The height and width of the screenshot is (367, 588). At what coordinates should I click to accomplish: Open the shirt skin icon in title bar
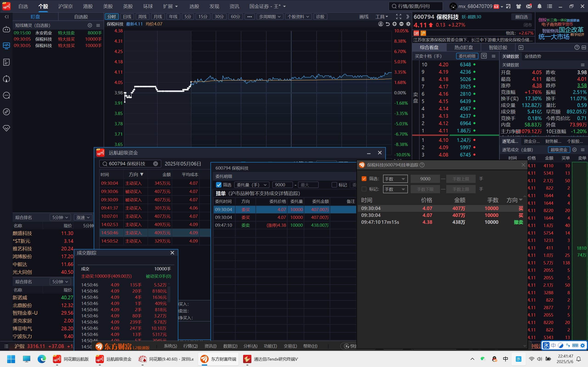(x=519, y=6)
